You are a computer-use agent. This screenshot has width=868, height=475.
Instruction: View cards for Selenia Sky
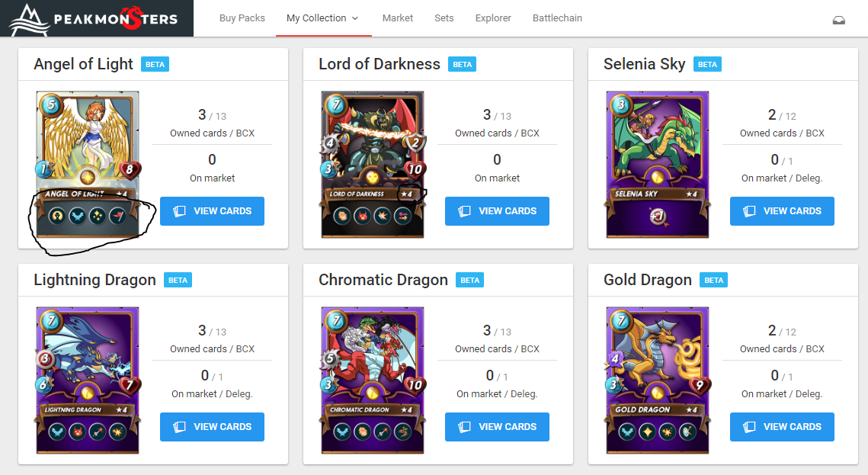[x=782, y=211]
